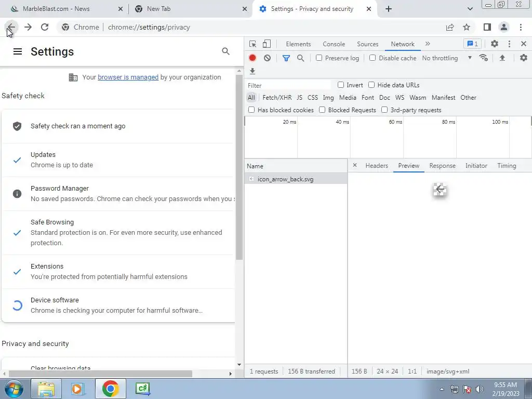Open a new browser tab

click(x=389, y=9)
